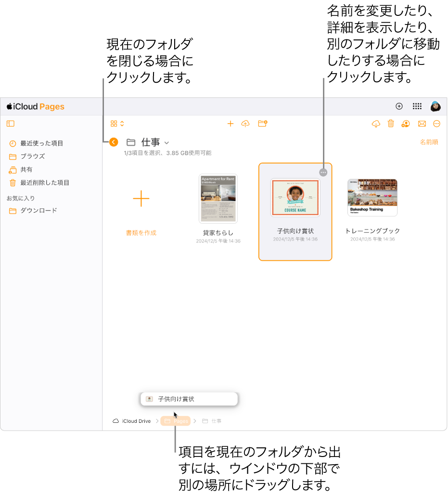Expand the 仕事 folder dropdown chevron

(x=166, y=142)
